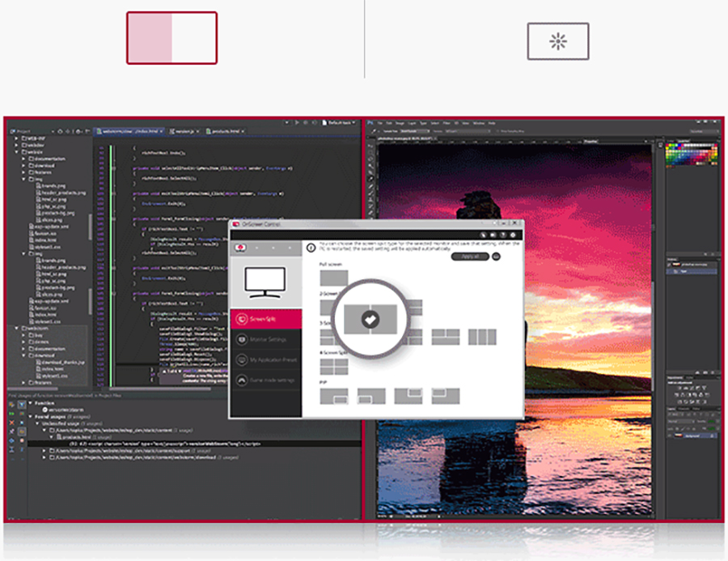This screenshot has height=561, width=728.
Task: Choose PIP layout with top-right inset
Action: click(x=408, y=396)
